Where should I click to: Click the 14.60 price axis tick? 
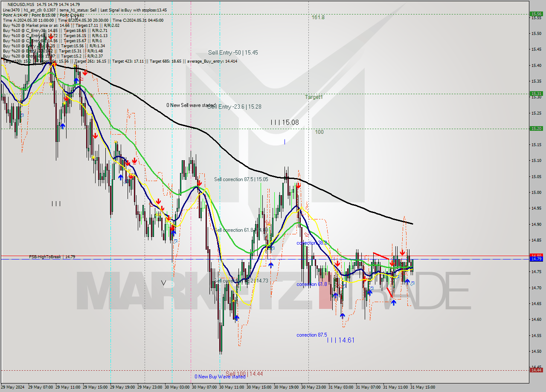(536, 319)
